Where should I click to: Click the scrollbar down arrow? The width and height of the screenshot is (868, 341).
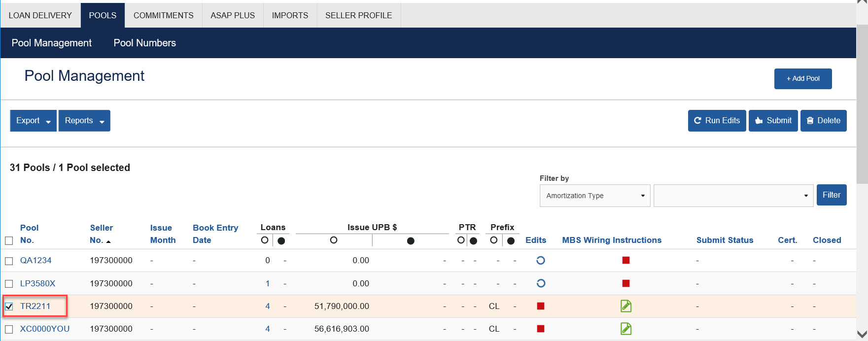click(x=862, y=334)
